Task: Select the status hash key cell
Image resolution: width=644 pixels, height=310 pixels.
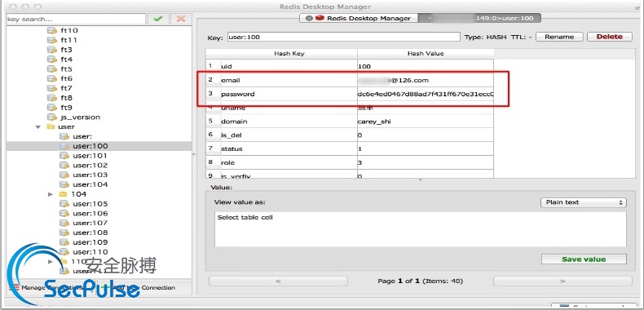Action: coord(289,148)
